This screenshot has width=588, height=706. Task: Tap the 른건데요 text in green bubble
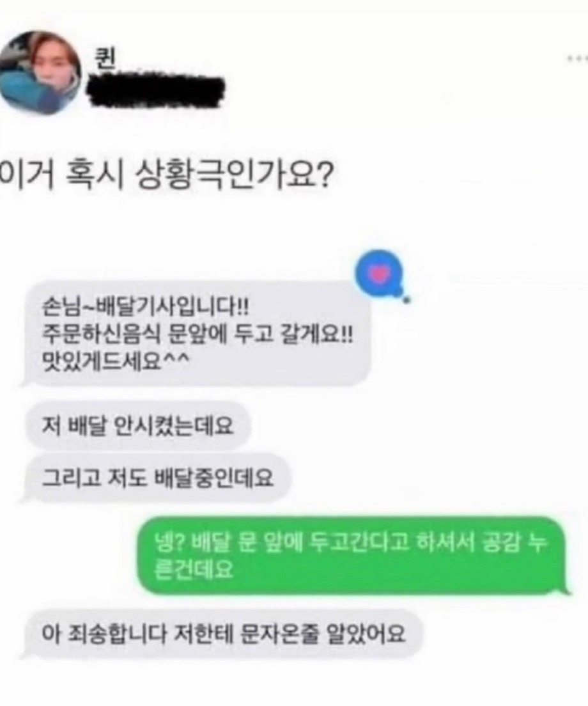194,570
